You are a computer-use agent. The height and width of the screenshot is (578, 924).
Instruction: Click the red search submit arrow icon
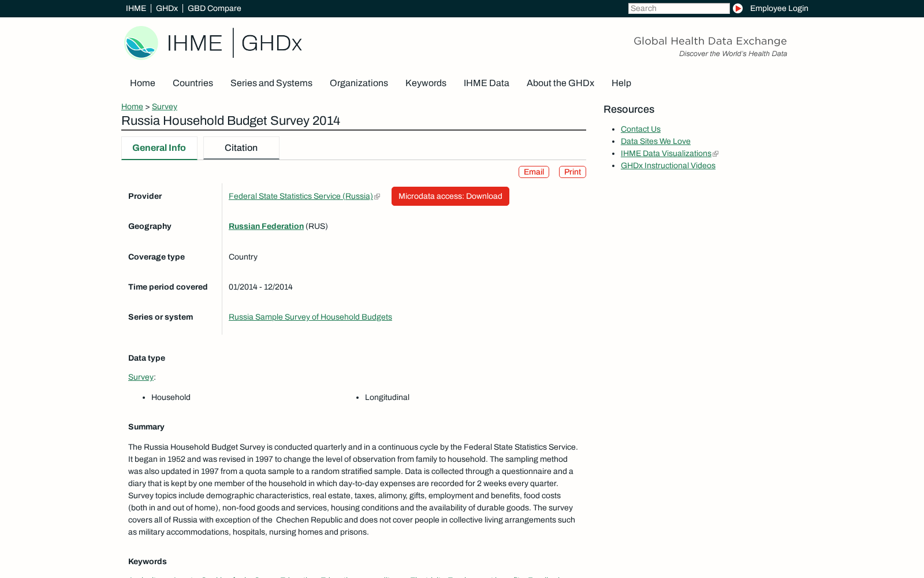pos(737,8)
